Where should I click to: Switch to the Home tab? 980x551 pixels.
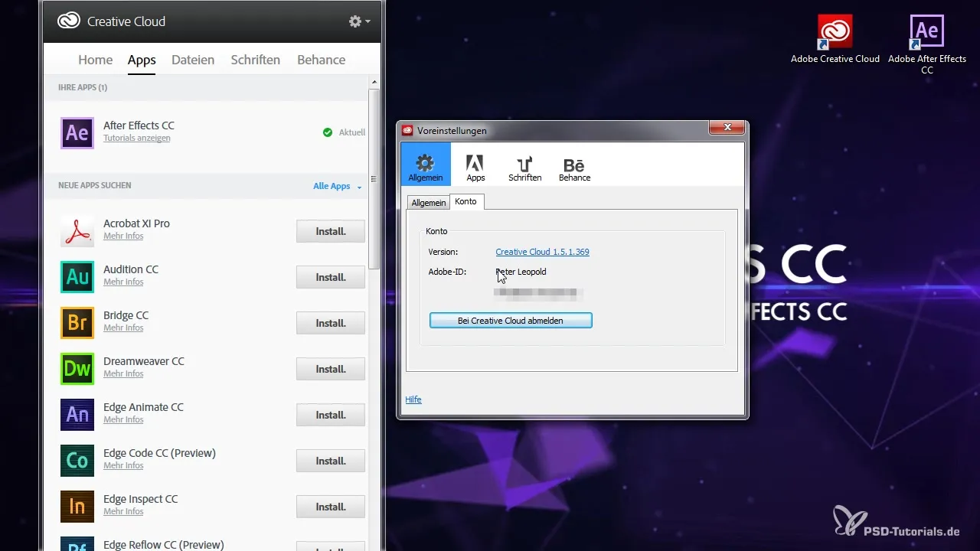click(95, 60)
